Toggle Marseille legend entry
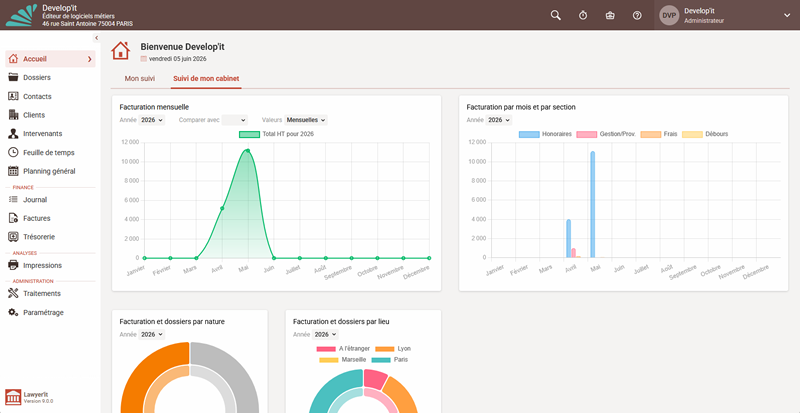 click(343, 360)
